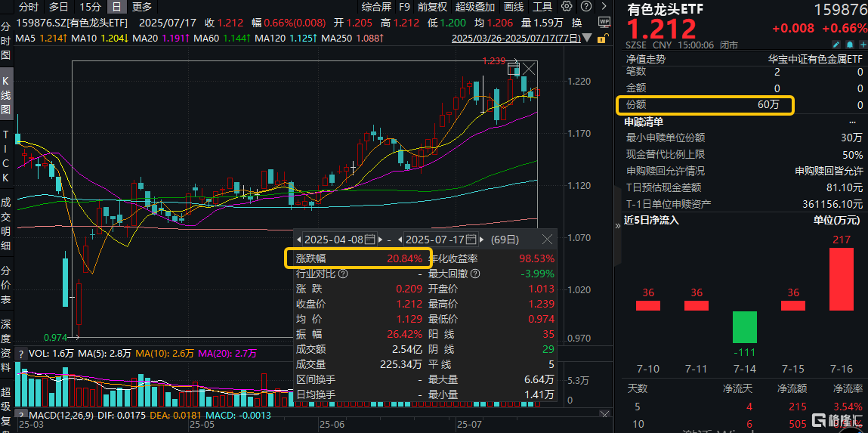Open start date calendar icon for 2025-04-08

tap(371, 240)
